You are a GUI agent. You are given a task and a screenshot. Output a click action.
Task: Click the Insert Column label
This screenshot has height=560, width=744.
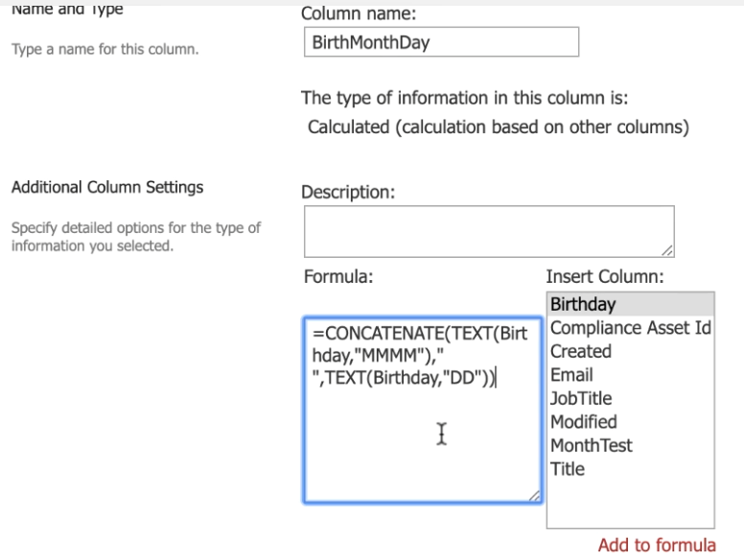point(605,277)
